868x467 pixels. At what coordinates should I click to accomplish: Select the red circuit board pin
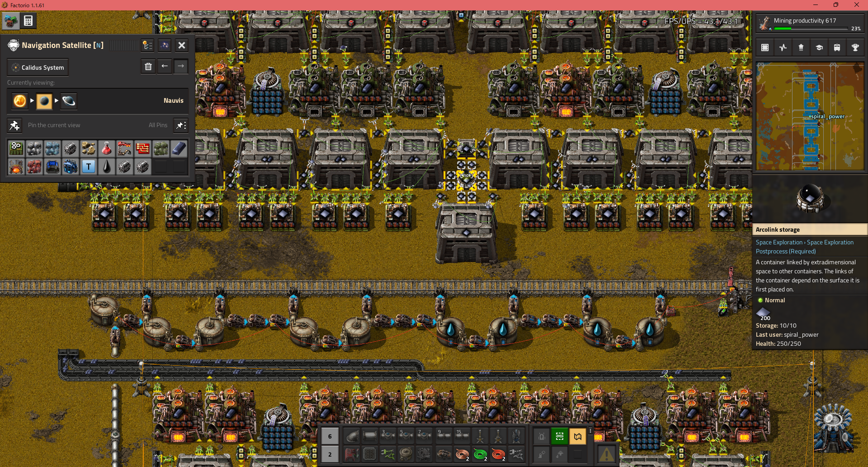tap(143, 148)
